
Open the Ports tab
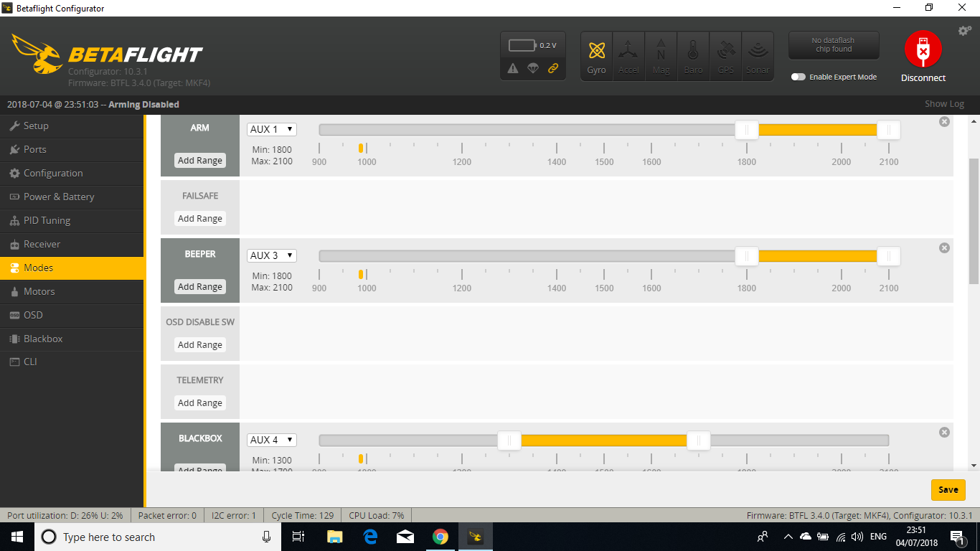72,149
